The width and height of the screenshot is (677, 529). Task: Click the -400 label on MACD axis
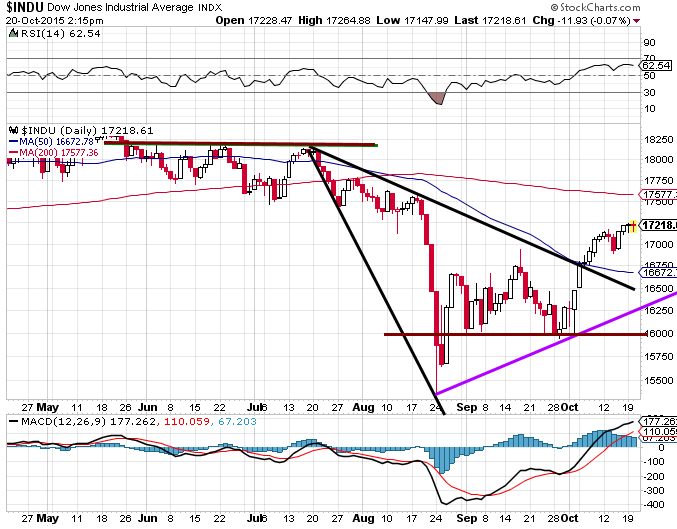[654, 504]
